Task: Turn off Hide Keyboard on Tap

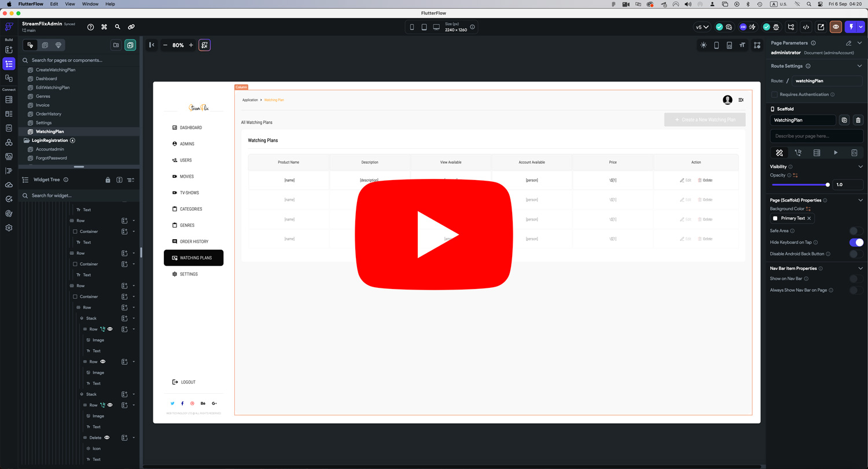Action: click(x=856, y=243)
